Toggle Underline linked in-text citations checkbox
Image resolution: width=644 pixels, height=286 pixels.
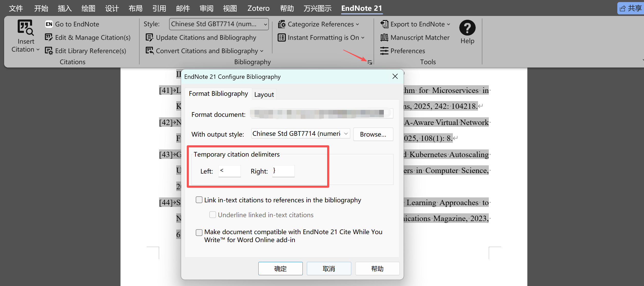(213, 215)
